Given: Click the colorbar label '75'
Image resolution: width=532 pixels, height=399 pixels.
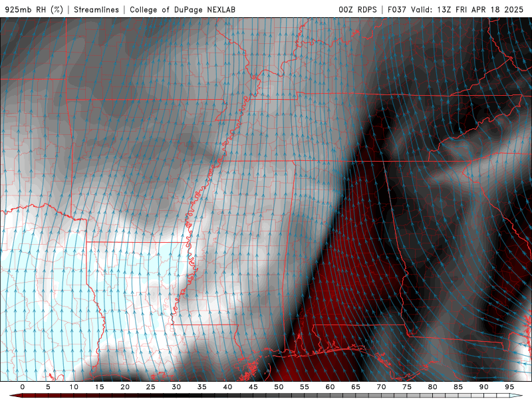Looking at the screenshot, I should [x=407, y=387].
